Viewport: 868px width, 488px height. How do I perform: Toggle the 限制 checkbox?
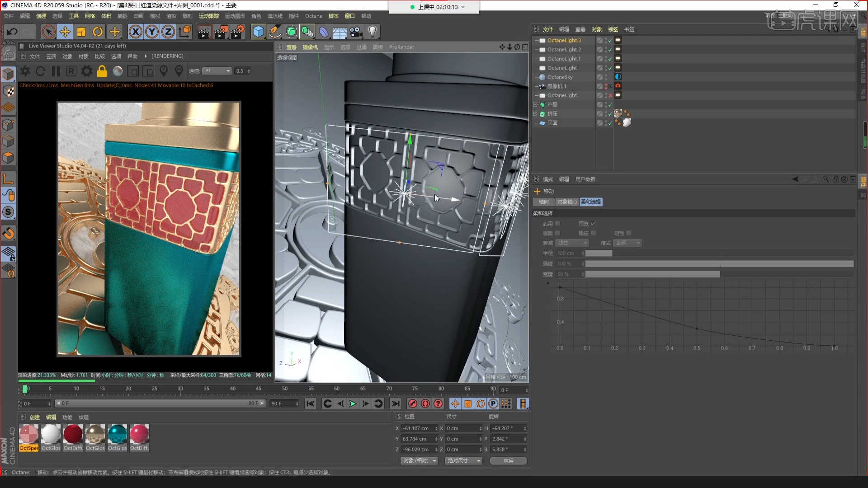[629, 233]
